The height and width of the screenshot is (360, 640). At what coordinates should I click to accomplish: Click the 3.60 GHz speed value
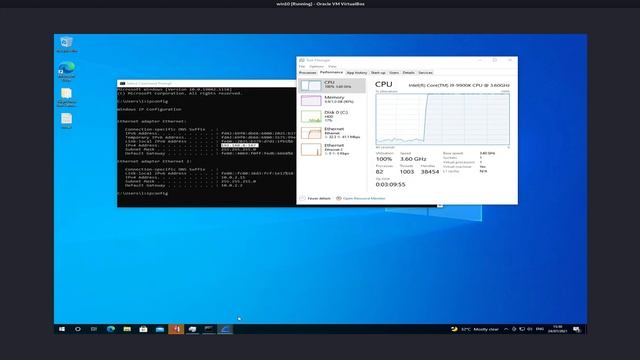413,159
